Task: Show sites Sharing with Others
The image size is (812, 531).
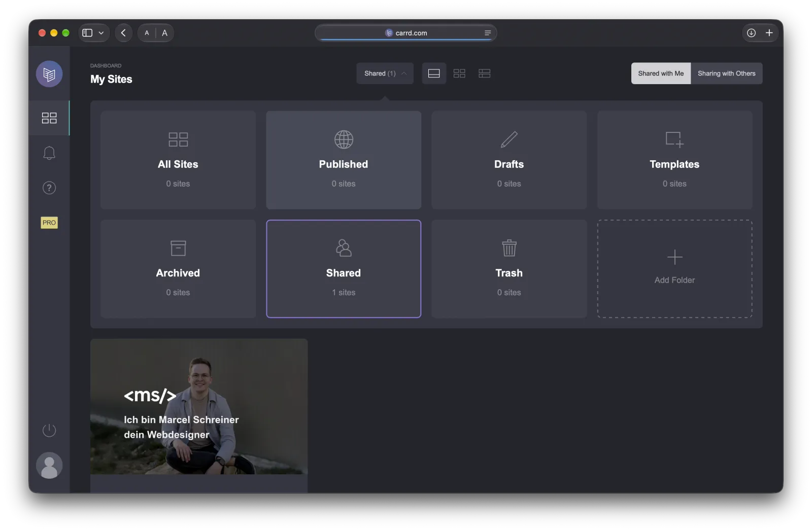Action: pos(727,74)
